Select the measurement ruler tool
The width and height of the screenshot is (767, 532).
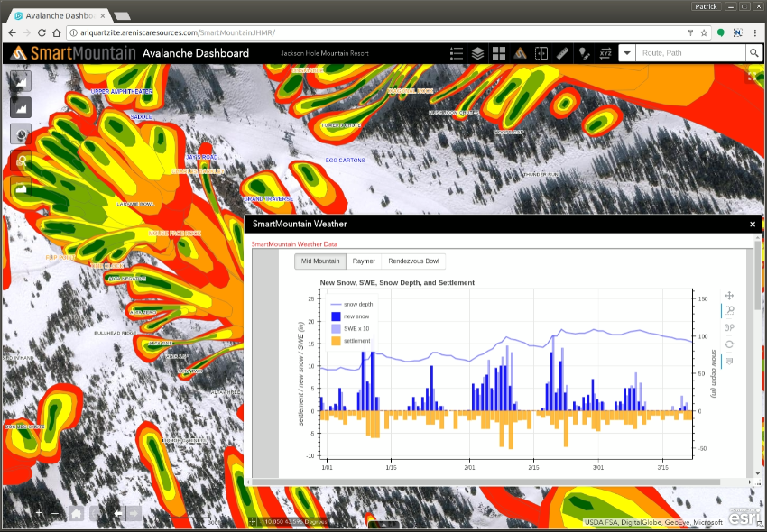pos(562,53)
